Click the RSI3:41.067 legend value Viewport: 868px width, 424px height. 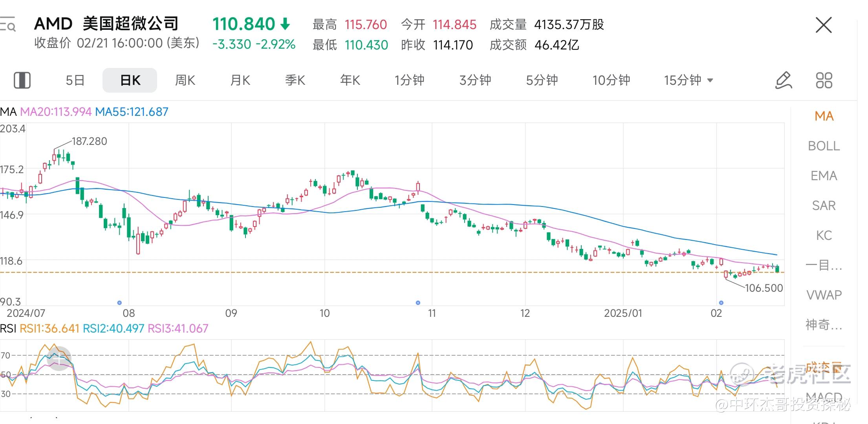(178, 328)
